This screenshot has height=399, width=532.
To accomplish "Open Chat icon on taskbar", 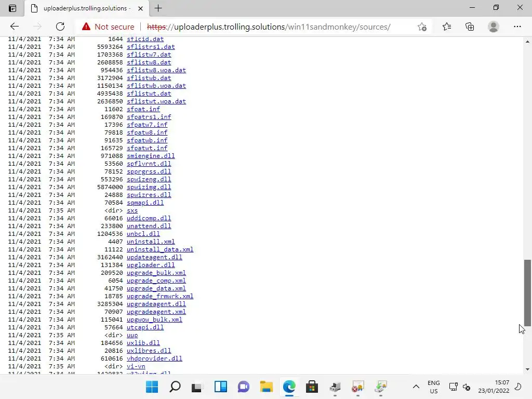I will [x=243, y=387].
